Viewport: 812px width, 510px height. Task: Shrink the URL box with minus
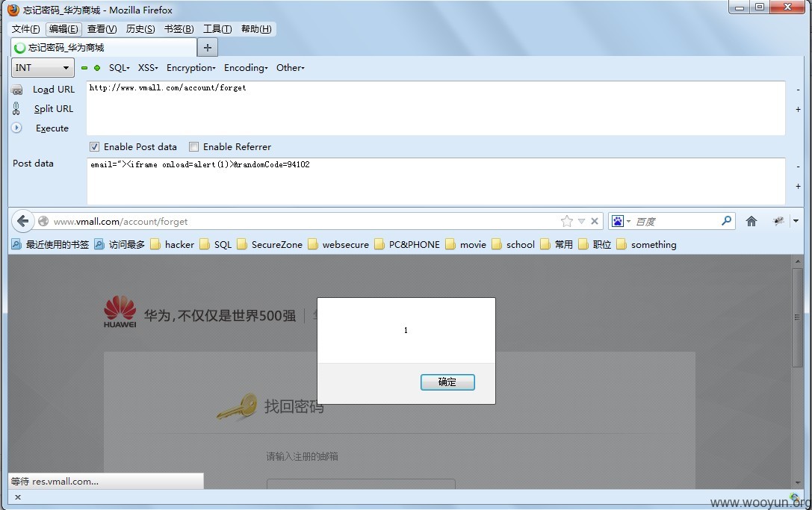798,90
